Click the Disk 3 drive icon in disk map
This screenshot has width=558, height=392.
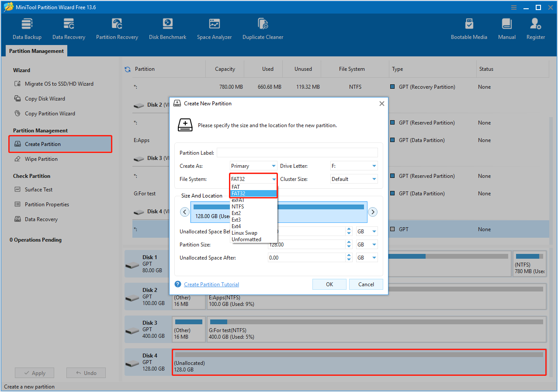click(132, 331)
